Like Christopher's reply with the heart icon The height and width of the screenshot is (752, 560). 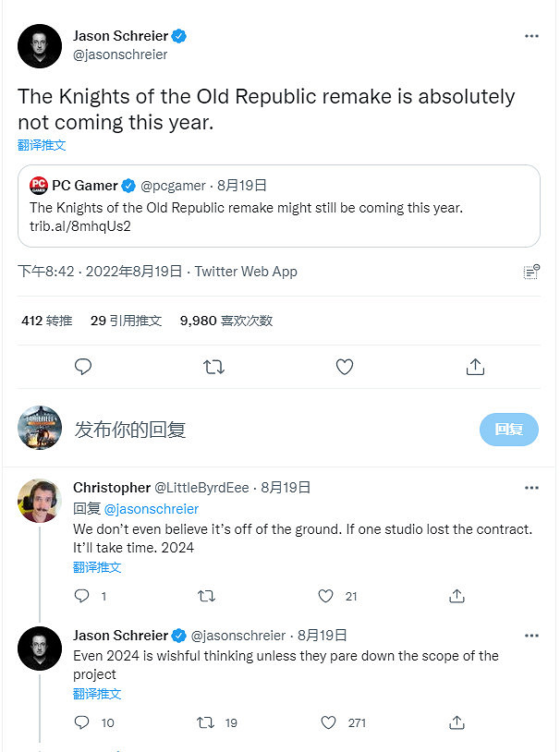[x=325, y=596]
